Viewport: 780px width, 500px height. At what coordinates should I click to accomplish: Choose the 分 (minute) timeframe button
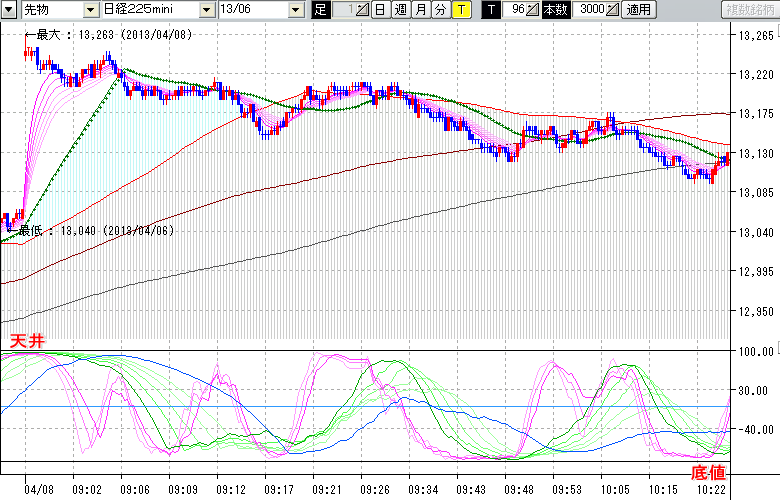pyautogui.click(x=440, y=10)
